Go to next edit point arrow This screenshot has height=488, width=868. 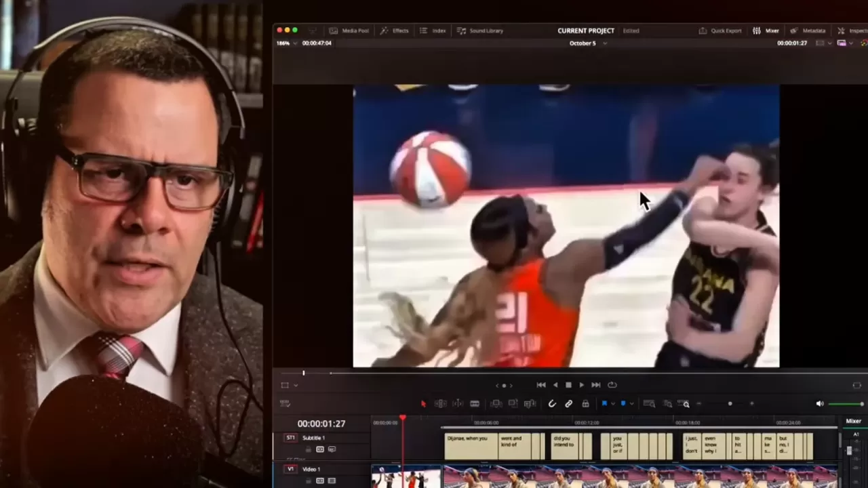coord(511,386)
